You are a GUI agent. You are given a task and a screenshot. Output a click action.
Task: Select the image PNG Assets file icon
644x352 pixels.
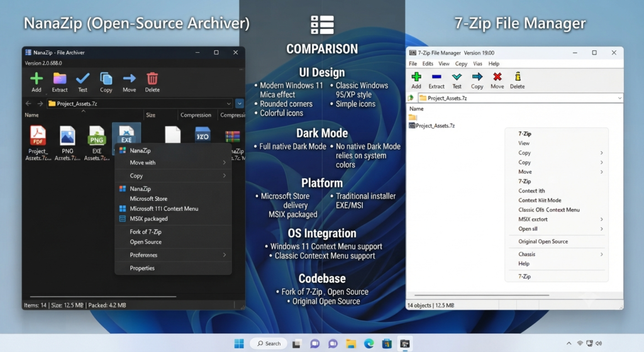(67, 136)
